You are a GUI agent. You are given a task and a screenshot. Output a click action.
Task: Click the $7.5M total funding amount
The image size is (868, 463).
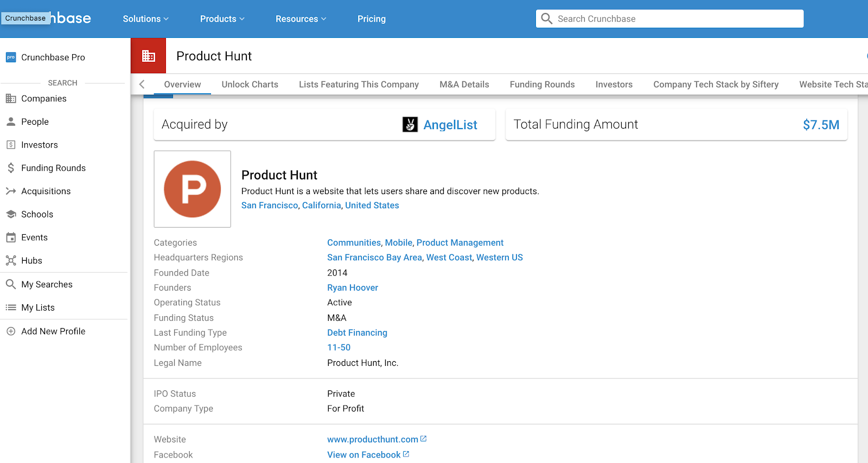pyautogui.click(x=821, y=125)
